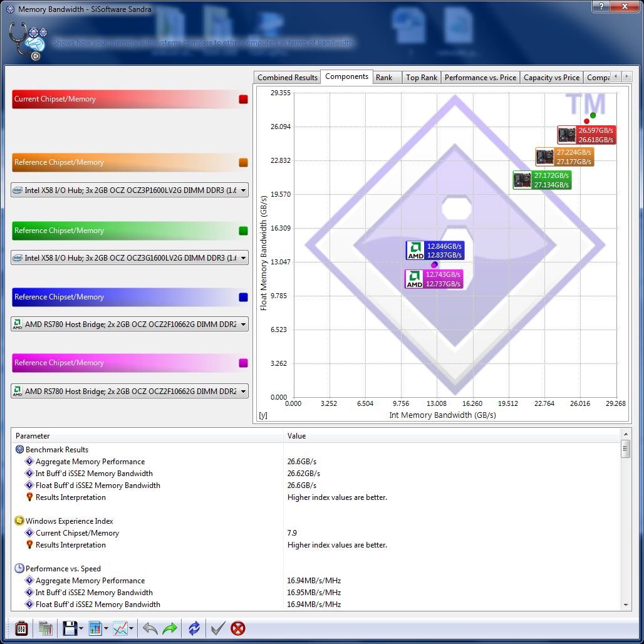644x644 pixels.
Task: Click the results list scrollbar thumb
Action: pos(625,449)
